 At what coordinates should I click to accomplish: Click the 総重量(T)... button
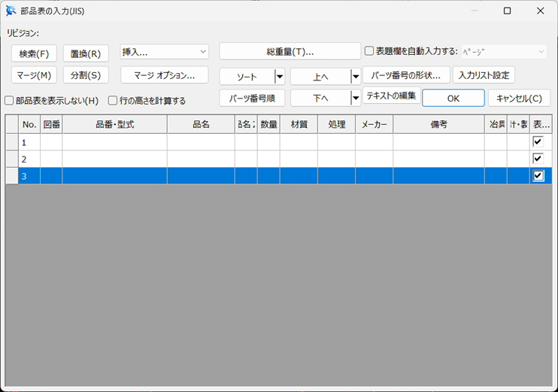point(290,52)
